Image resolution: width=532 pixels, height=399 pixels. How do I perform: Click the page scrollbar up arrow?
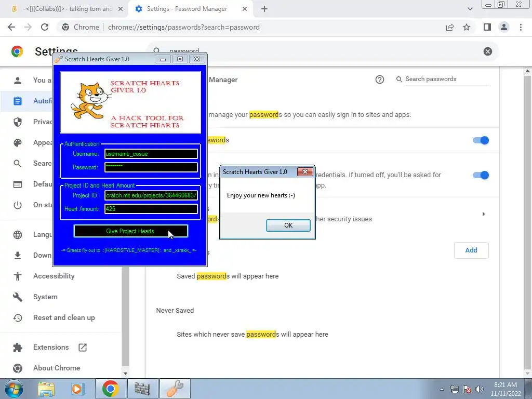(527, 71)
